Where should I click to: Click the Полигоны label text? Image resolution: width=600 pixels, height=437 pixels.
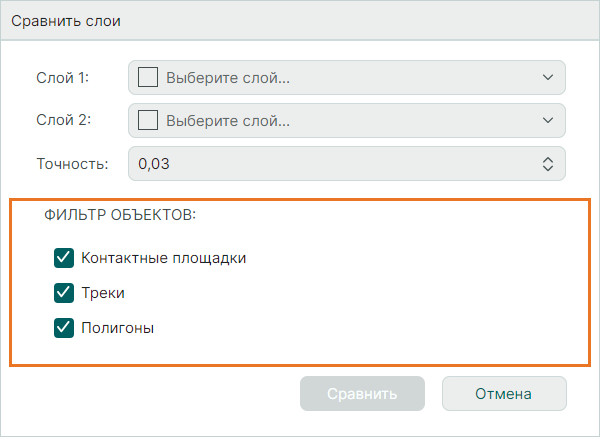point(118,327)
